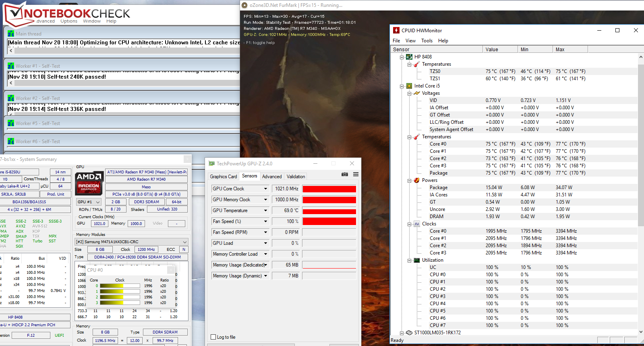Open GPU Load sensor dropdown
Screen dimensions: 644x346
point(265,243)
